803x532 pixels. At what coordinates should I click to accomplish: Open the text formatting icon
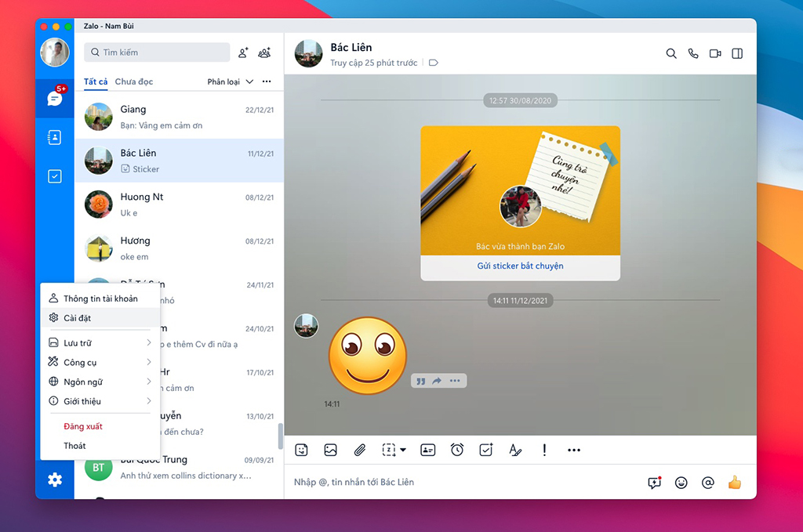point(515,450)
